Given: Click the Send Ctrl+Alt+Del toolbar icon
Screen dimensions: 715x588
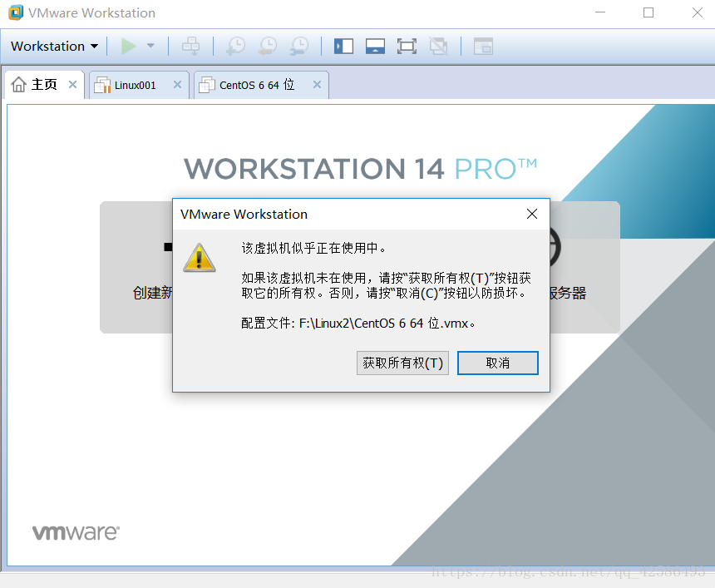Looking at the screenshot, I should coord(190,46).
